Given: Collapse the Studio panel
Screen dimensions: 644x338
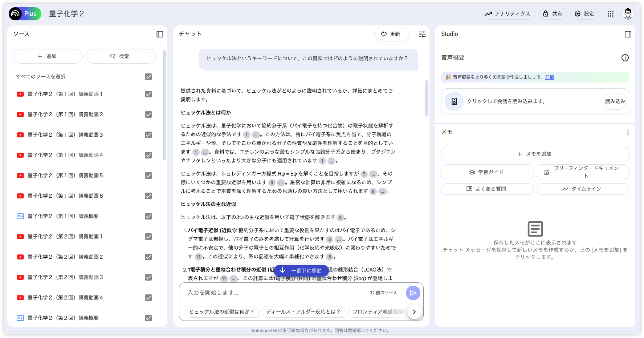Looking at the screenshot, I should click(628, 34).
